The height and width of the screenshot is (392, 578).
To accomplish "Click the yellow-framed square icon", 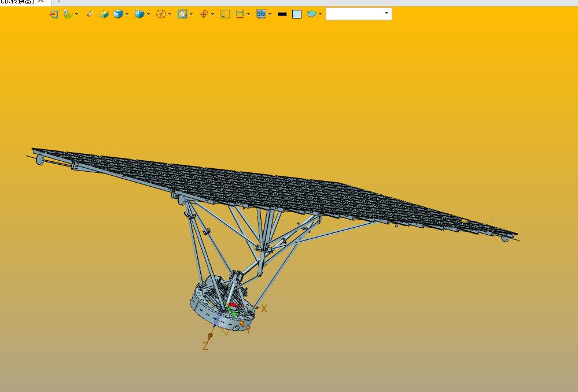I will pos(225,14).
